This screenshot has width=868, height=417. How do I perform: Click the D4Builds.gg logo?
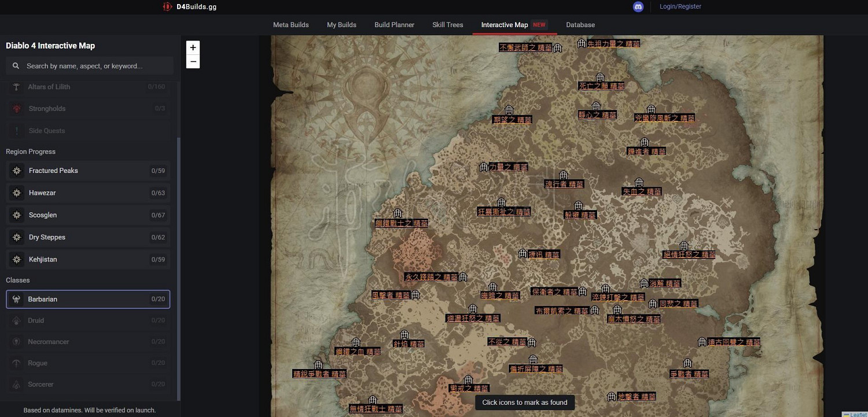click(x=190, y=7)
